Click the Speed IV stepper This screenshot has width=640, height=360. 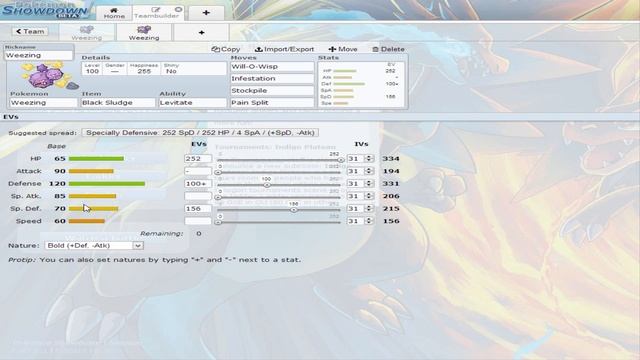[369, 221]
